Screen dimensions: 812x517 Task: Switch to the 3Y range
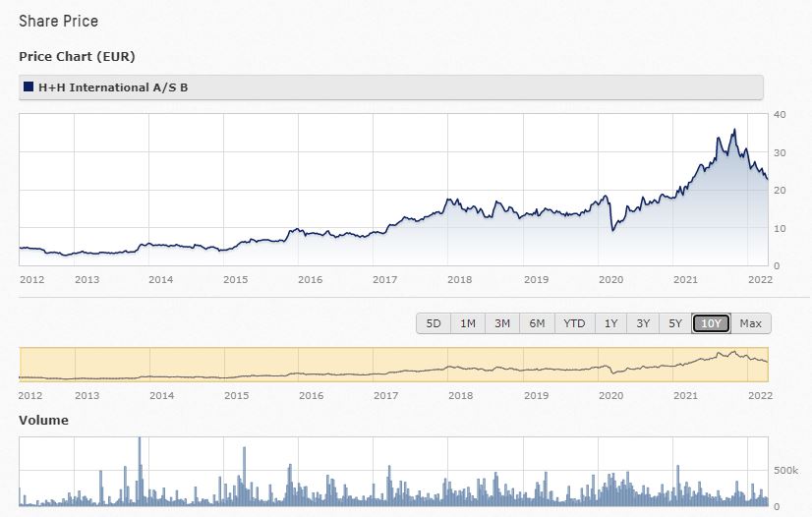click(x=643, y=323)
